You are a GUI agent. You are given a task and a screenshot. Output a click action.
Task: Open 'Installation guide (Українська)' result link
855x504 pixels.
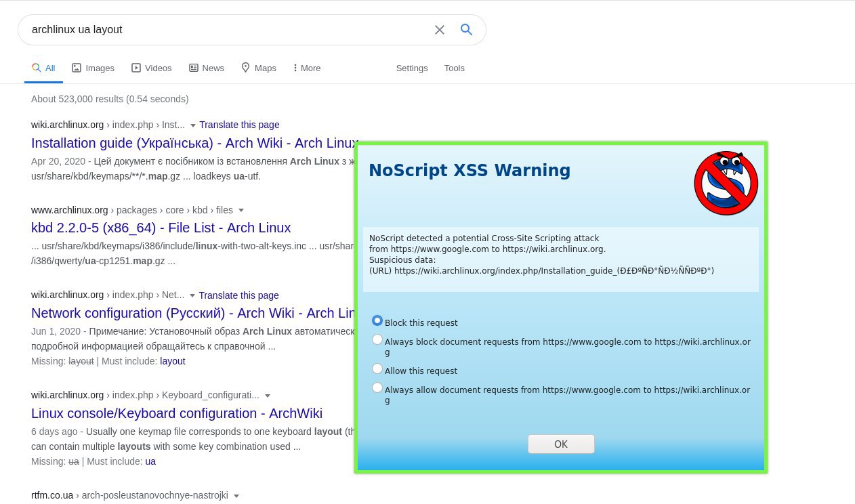[194, 143]
